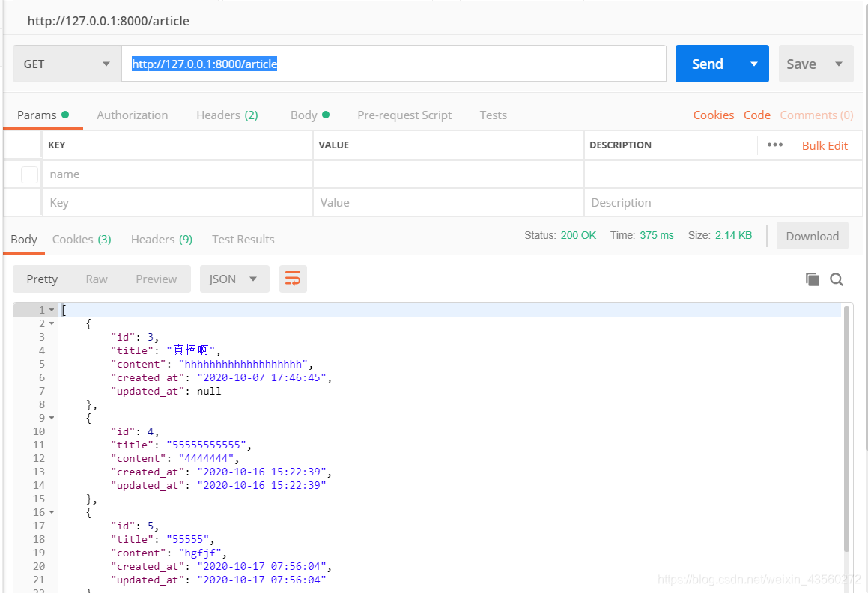
Task: Click the response body vertical scrollbar
Action: (x=846, y=429)
